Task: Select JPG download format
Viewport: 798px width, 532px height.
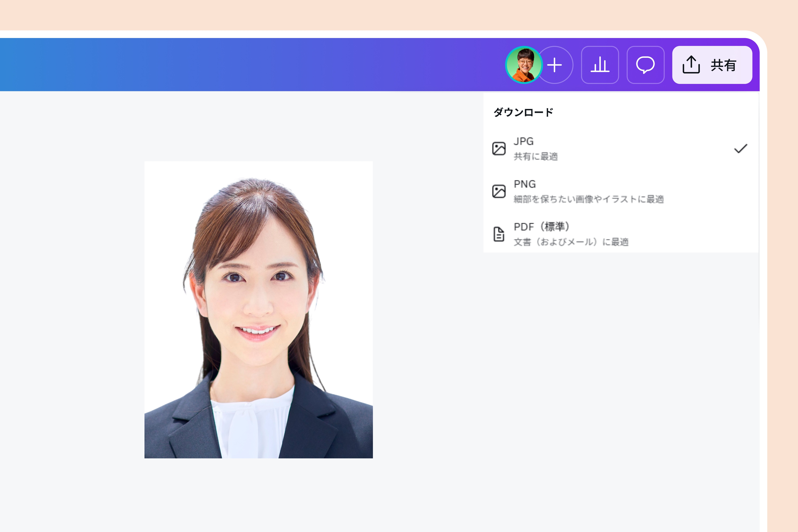Action: click(621, 149)
